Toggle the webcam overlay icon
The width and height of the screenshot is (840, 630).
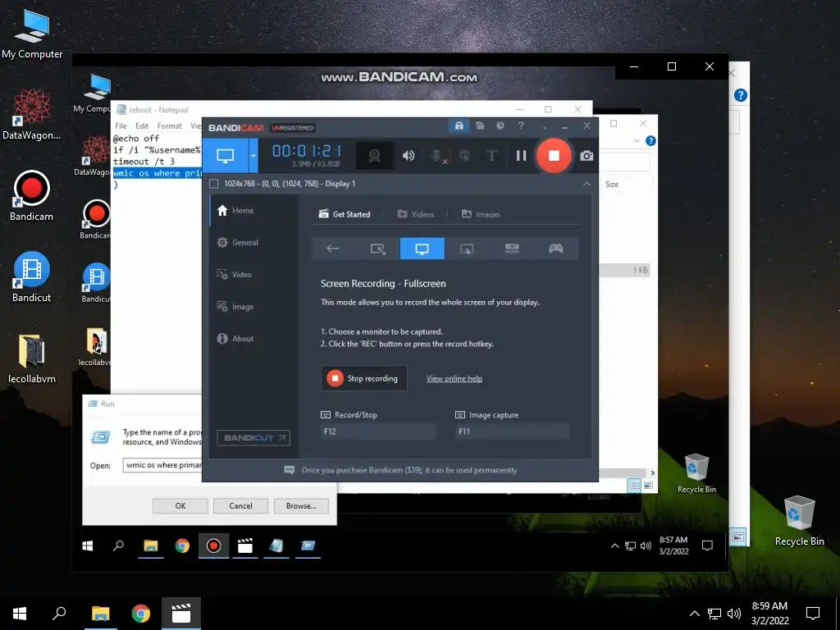[374, 156]
